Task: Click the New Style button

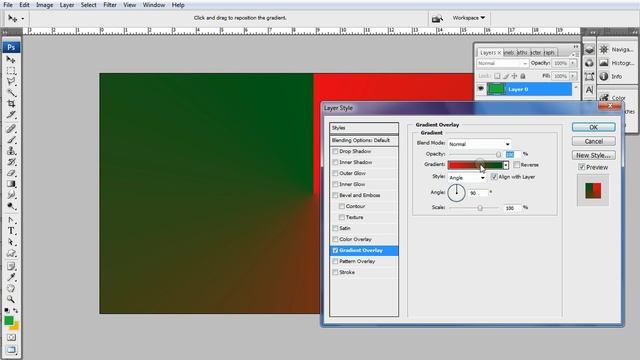Action: (593, 156)
